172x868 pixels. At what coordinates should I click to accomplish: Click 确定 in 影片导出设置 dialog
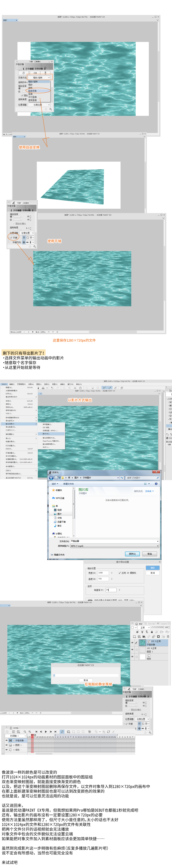click(x=152, y=568)
